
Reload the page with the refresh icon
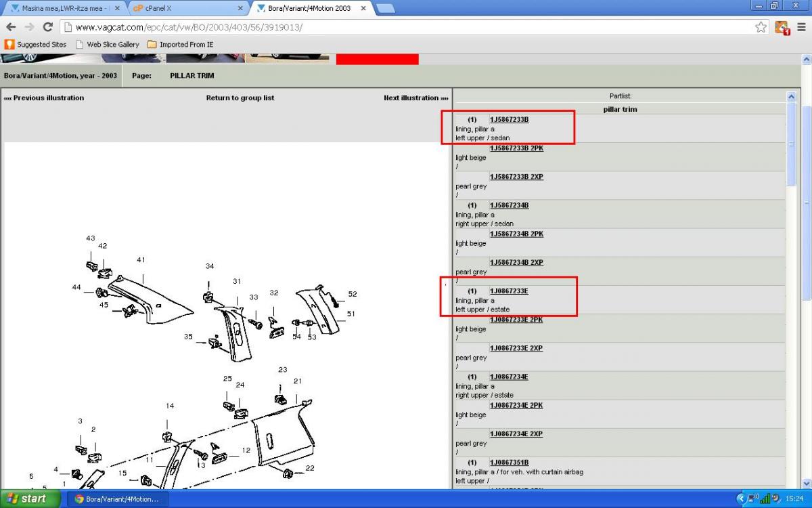[47, 27]
